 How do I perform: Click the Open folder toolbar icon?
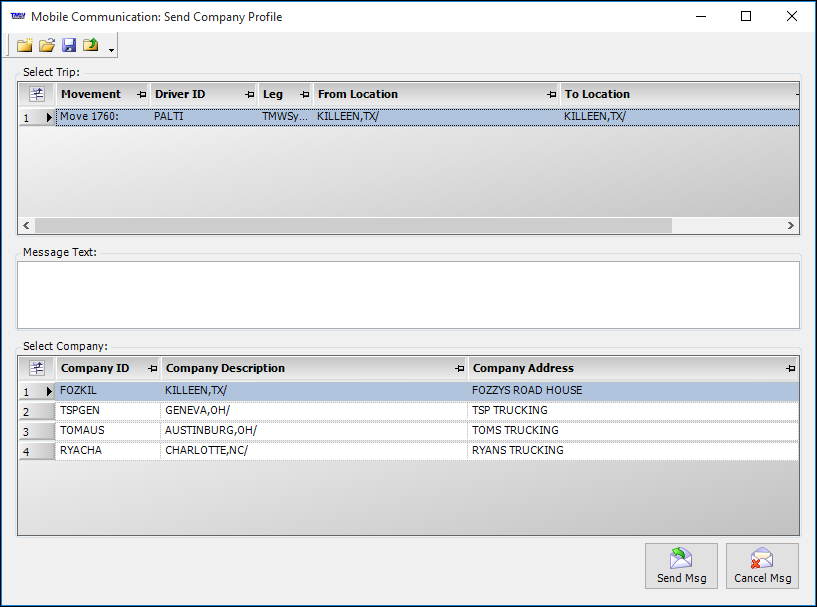[47, 45]
